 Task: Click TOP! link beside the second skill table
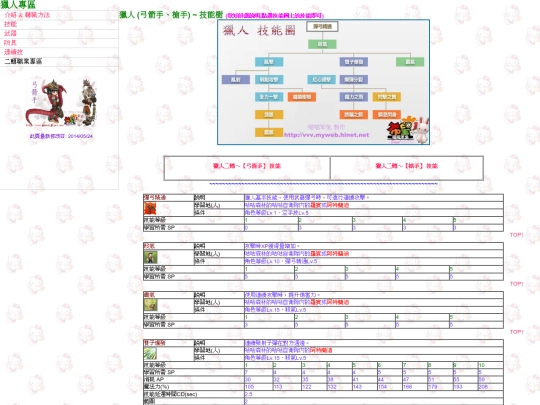516,284
